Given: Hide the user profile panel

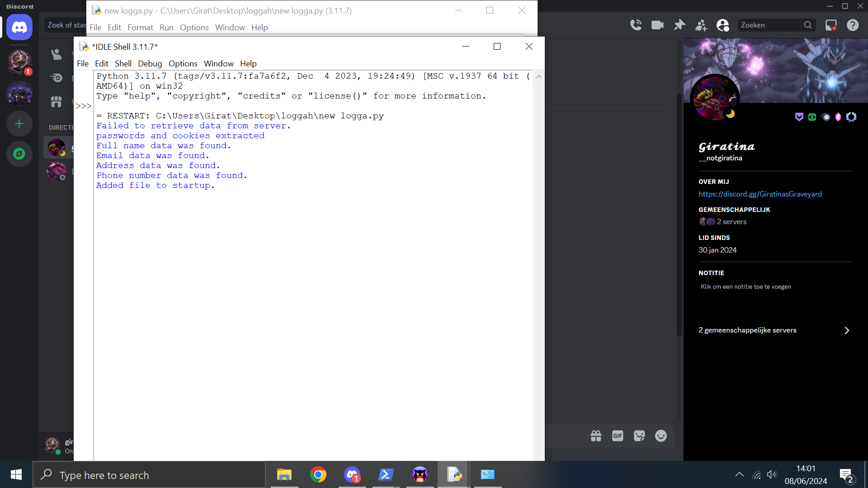Looking at the screenshot, I should [x=723, y=25].
